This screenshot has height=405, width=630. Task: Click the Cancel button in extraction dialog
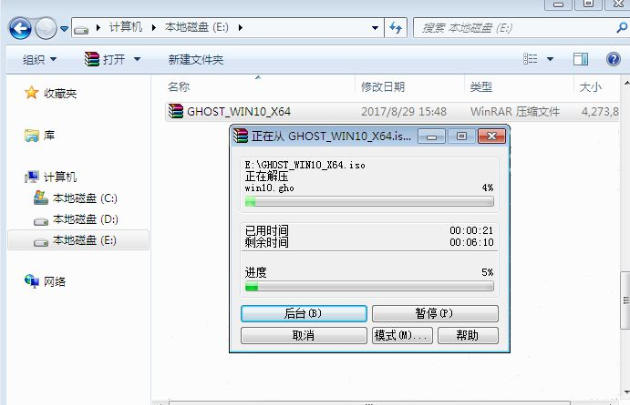click(x=303, y=335)
